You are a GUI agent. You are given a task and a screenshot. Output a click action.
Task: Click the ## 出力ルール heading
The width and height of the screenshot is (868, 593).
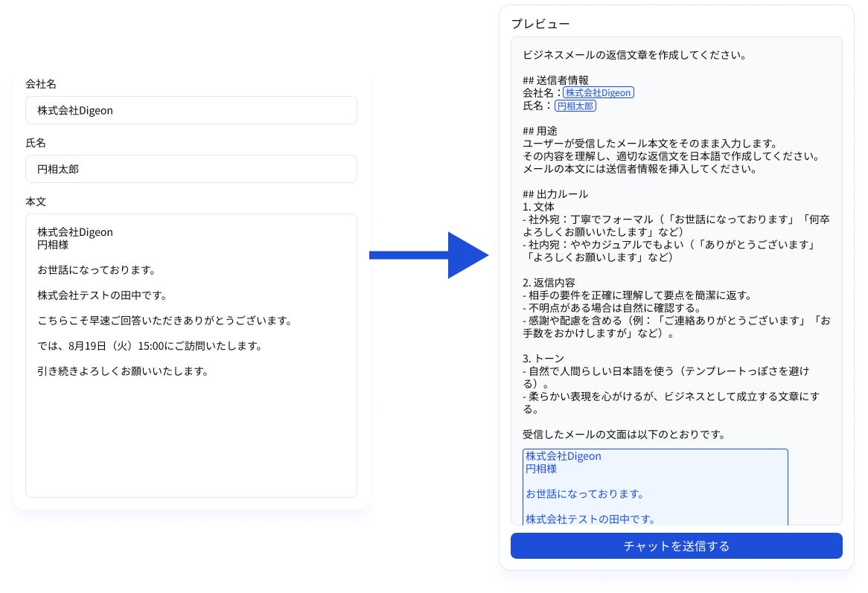(x=555, y=193)
